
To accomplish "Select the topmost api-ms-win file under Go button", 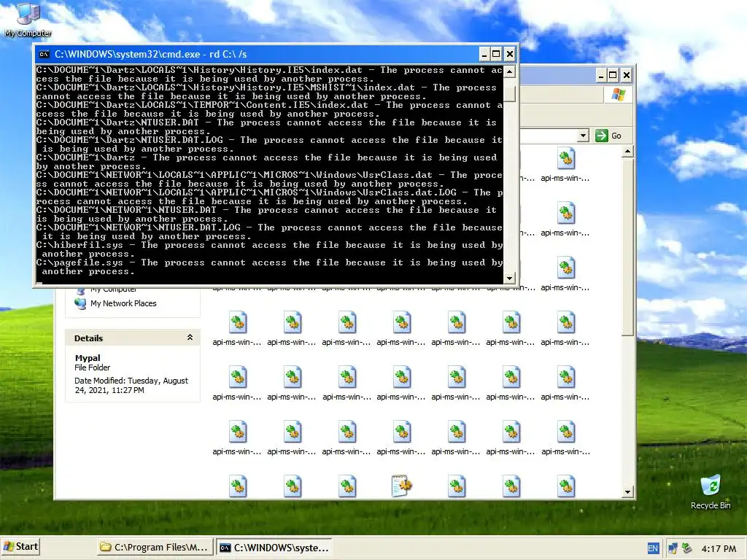I will click(x=565, y=164).
